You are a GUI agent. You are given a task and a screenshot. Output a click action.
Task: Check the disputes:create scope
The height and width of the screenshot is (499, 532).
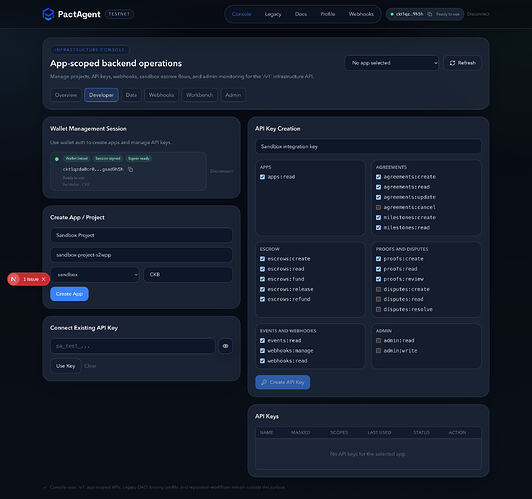click(x=378, y=289)
